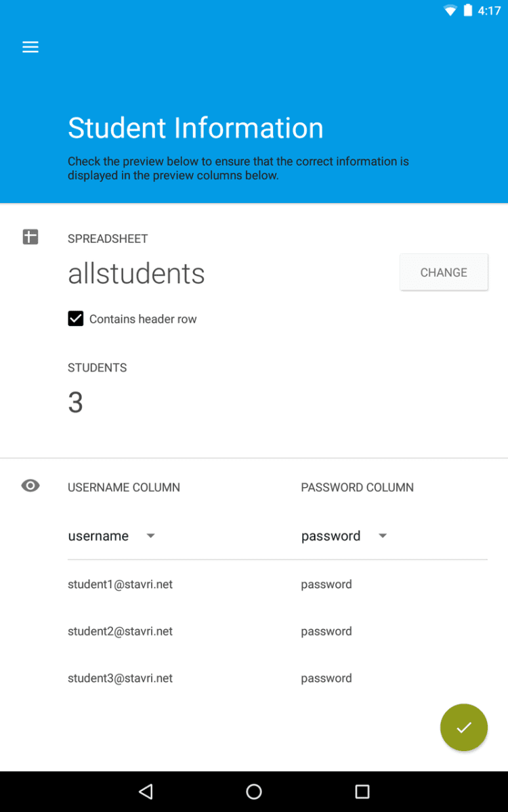The width and height of the screenshot is (508, 812).
Task: Expand the password column dropdown arrow
Action: [383, 536]
